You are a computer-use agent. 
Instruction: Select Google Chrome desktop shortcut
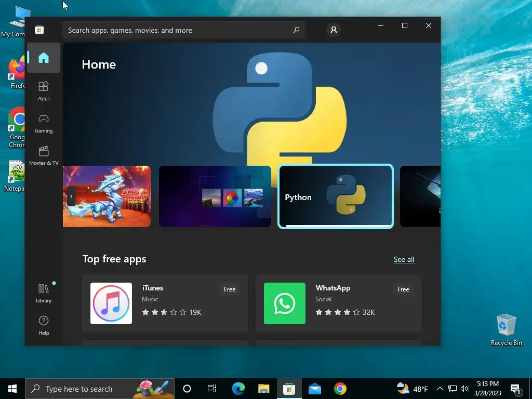[16, 128]
